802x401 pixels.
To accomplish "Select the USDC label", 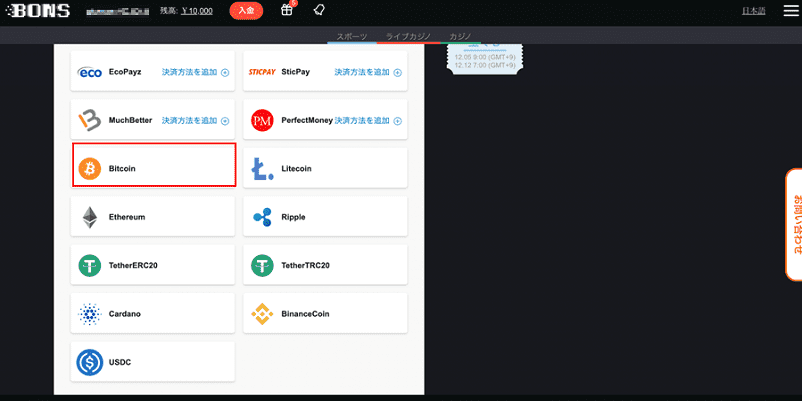I will click(120, 363).
